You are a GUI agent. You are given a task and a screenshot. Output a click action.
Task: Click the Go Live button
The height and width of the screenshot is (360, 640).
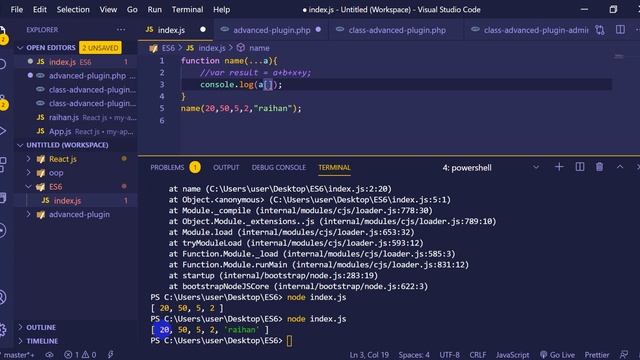point(557,355)
